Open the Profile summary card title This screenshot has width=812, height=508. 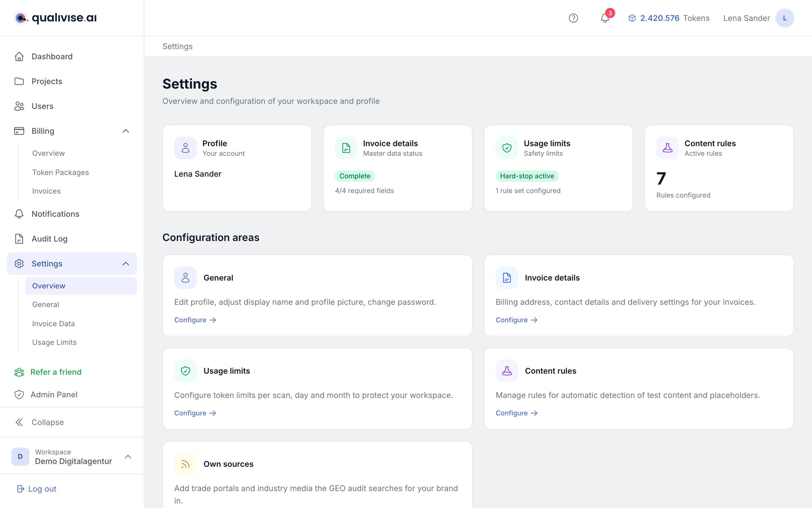pyautogui.click(x=215, y=143)
